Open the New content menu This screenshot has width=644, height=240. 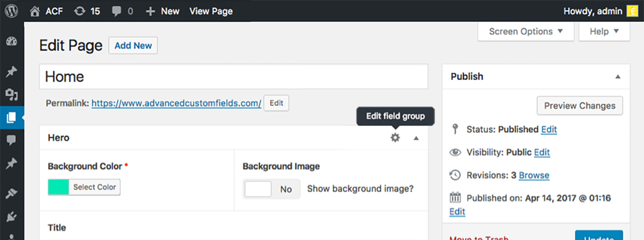162,11
